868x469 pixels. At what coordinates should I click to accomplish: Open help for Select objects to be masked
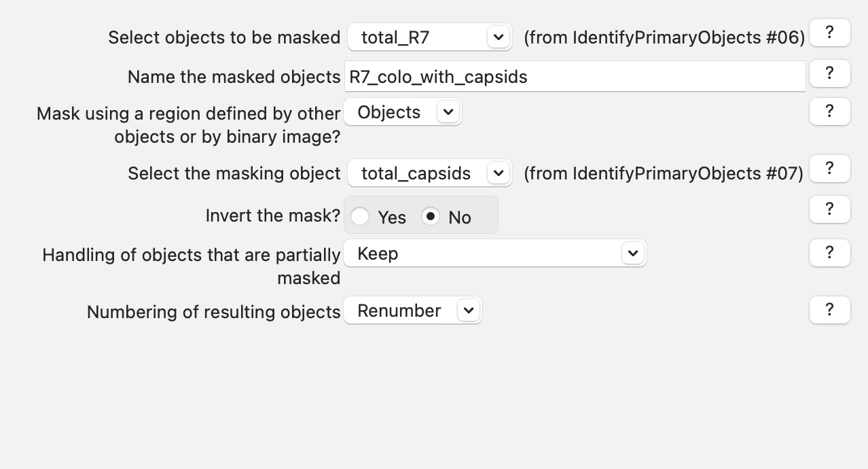pos(829,33)
